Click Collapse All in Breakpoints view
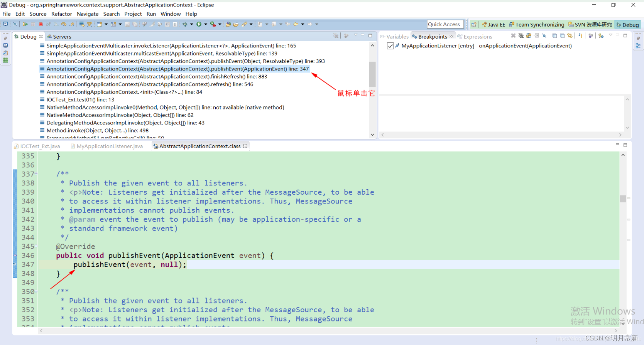 [x=563, y=35]
